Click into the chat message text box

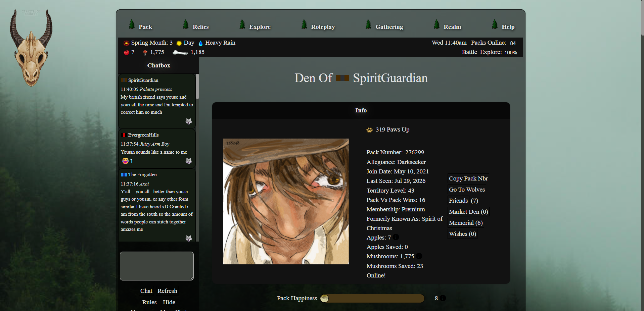[157, 266]
